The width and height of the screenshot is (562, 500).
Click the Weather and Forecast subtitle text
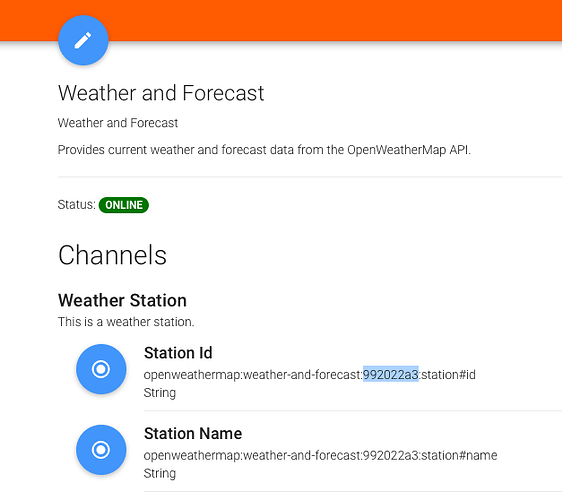pos(118,123)
